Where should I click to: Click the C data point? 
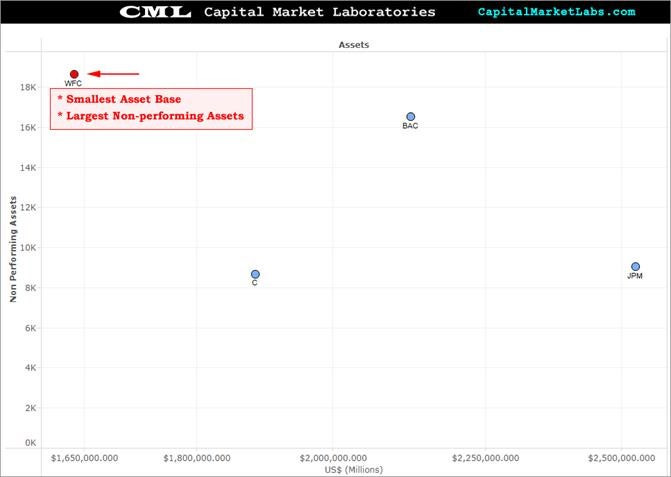tap(255, 274)
